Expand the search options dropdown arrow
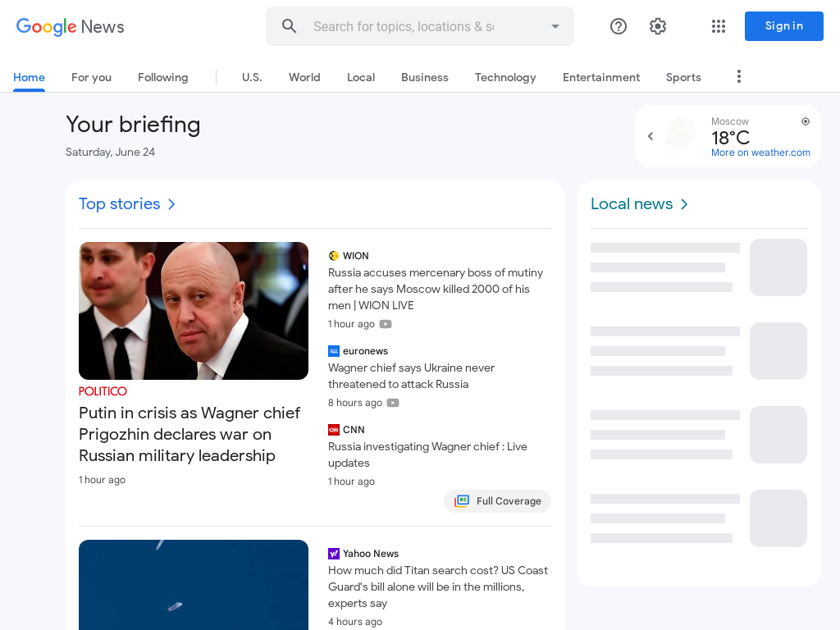The image size is (840, 630). pos(555,26)
